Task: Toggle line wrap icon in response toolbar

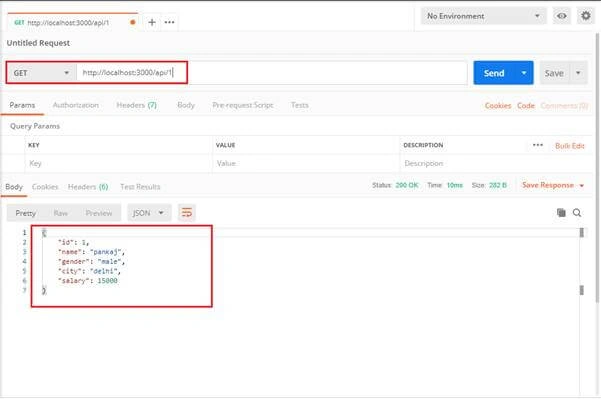Action: (187, 213)
